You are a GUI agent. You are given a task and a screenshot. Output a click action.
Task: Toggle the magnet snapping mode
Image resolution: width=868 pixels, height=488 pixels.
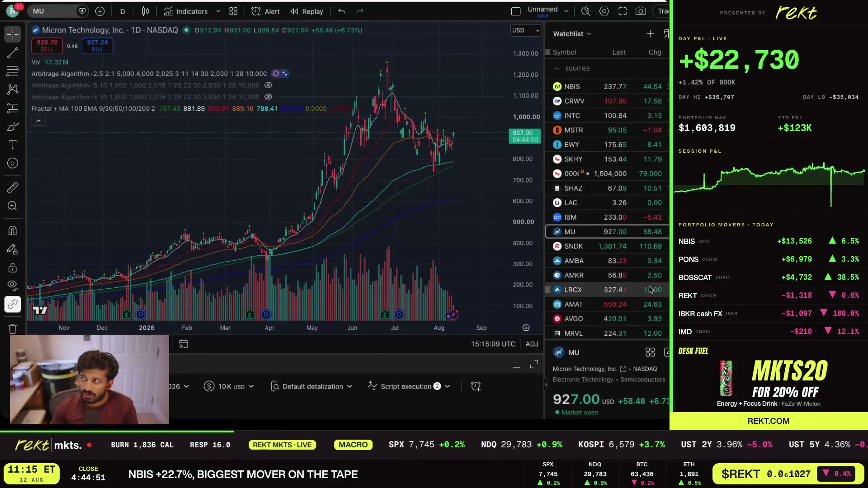(x=13, y=231)
